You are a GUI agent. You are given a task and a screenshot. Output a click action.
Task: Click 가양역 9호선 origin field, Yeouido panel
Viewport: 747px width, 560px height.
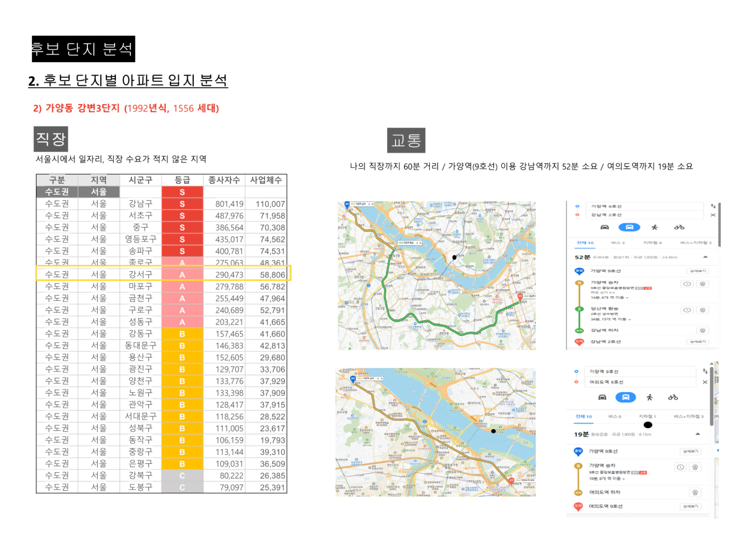(x=640, y=371)
